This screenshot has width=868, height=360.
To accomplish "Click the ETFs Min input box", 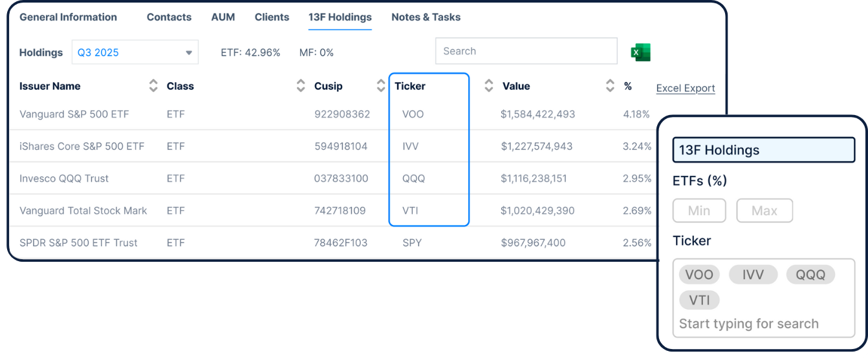I will coord(699,211).
